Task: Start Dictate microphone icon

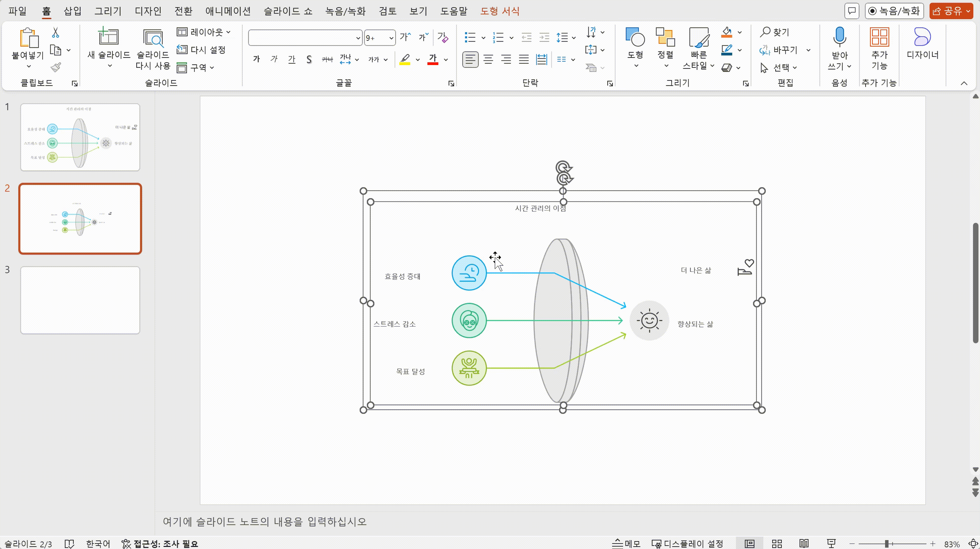Action: pos(840,37)
